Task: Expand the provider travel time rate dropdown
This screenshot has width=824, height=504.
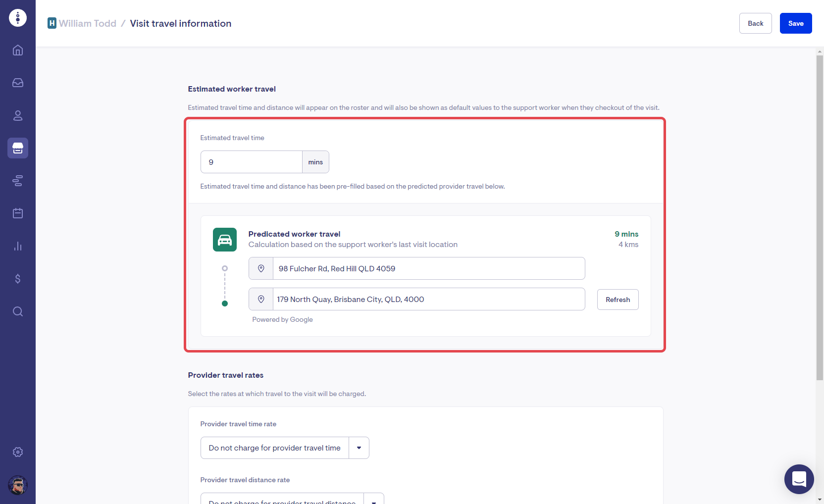Action: point(275,448)
